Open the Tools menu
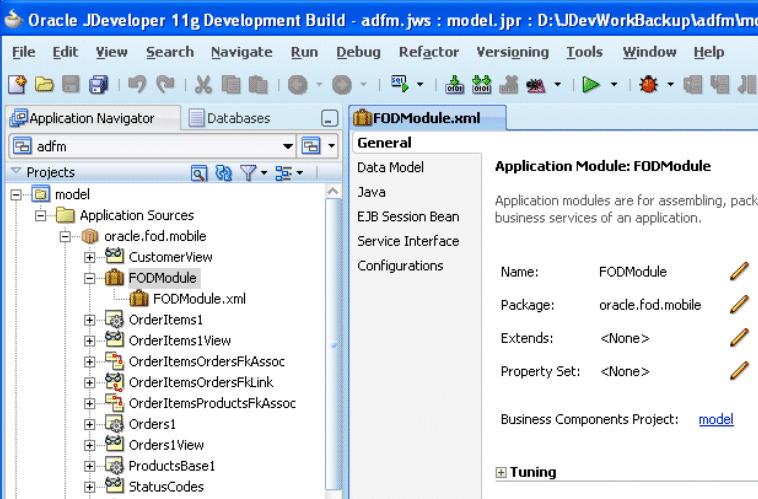Screen dimensions: 758x499 pyautogui.click(x=584, y=52)
